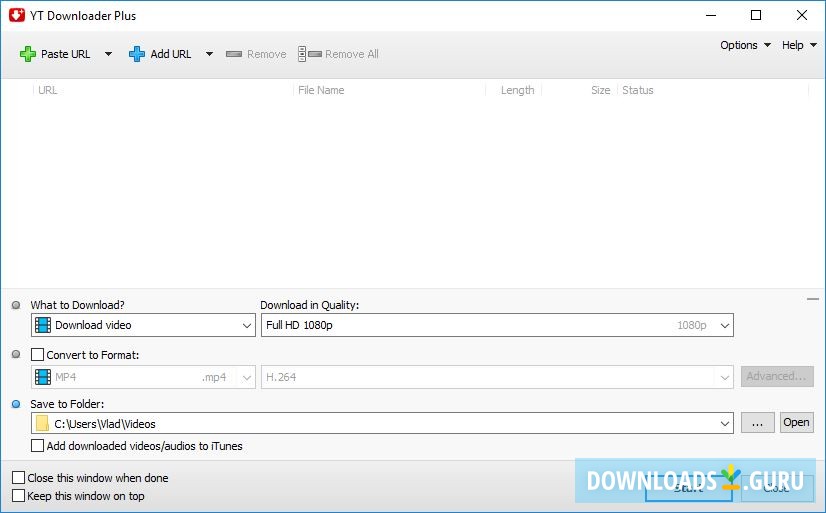Screen dimensions: 826x513
Task: Expand the Add URL dropdown arrow
Action: 209,54
